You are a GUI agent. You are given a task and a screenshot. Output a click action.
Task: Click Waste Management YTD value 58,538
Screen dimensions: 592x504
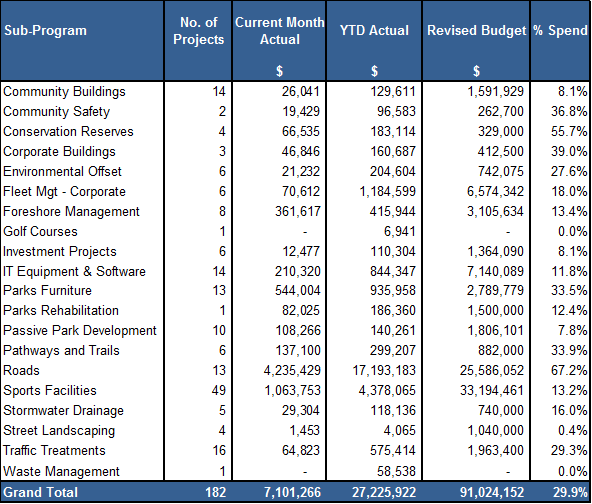(x=396, y=471)
